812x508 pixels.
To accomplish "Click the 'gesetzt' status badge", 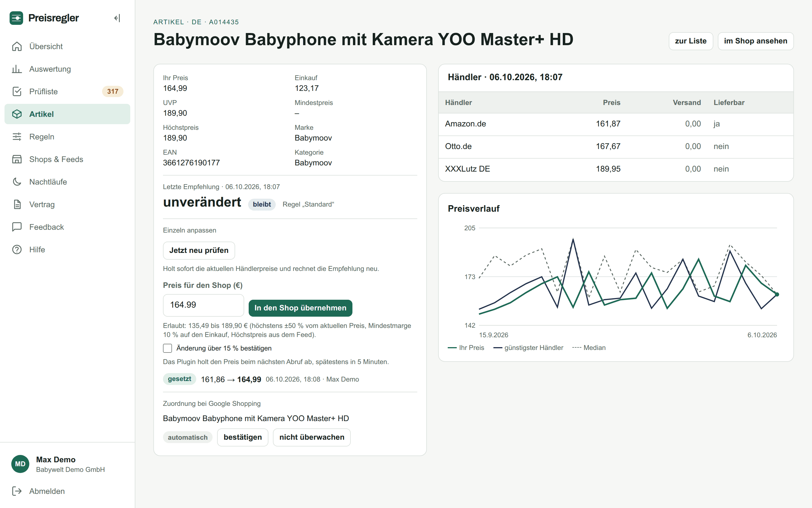I will pyautogui.click(x=180, y=379).
